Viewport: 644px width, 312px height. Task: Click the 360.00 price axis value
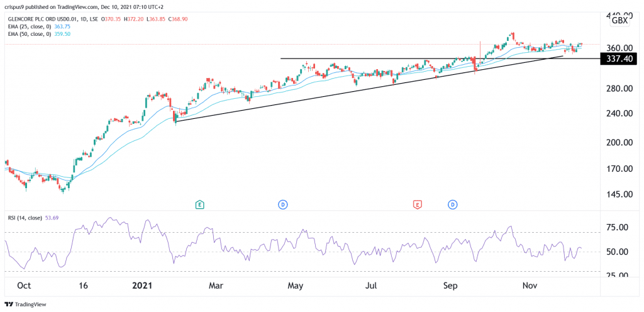point(621,48)
